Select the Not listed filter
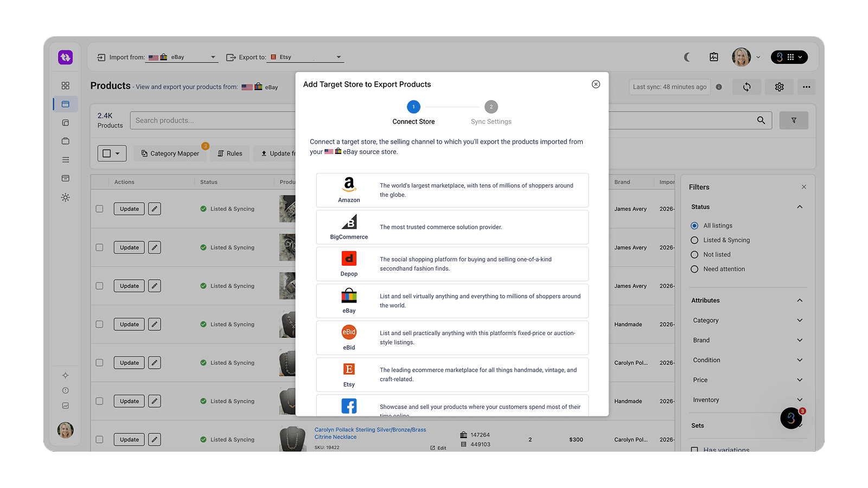The image size is (868, 488). coord(694,254)
